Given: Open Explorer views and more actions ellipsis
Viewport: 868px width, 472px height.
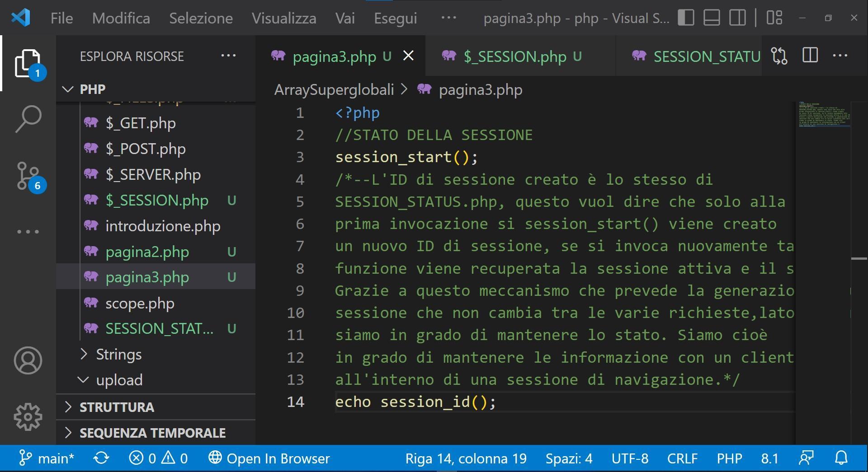Looking at the screenshot, I should [228, 56].
